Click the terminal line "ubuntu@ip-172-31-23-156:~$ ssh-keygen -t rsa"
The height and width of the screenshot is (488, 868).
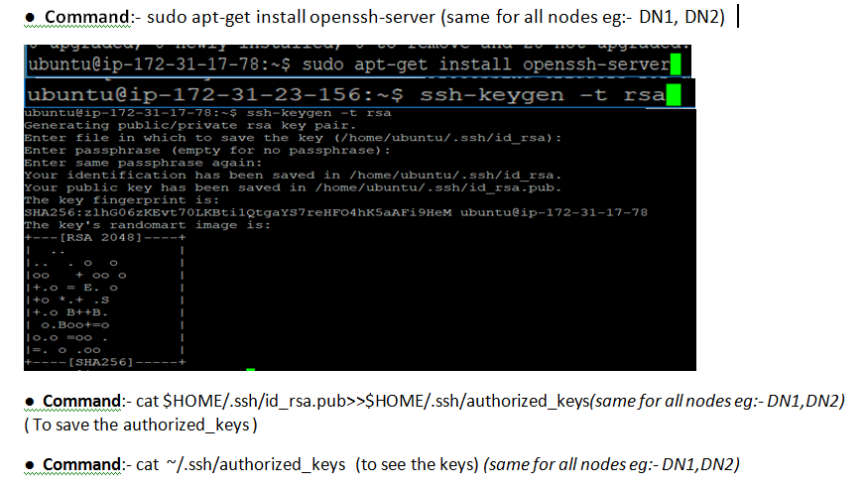click(345, 94)
